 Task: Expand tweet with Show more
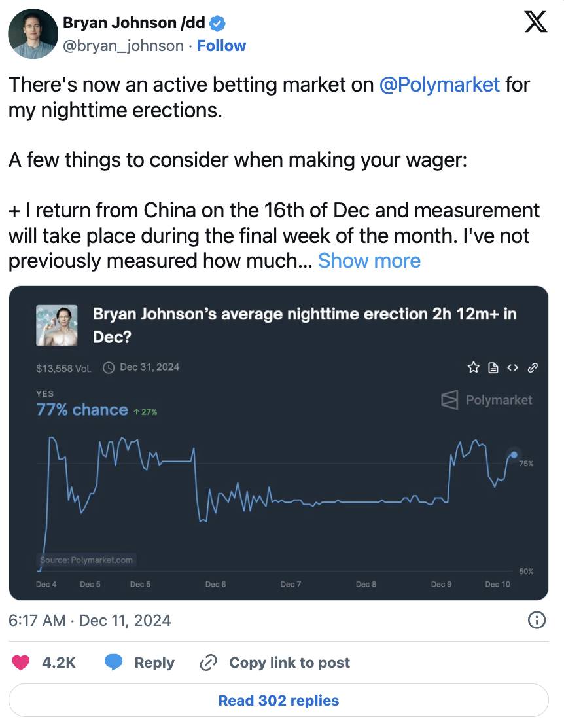coord(369,261)
